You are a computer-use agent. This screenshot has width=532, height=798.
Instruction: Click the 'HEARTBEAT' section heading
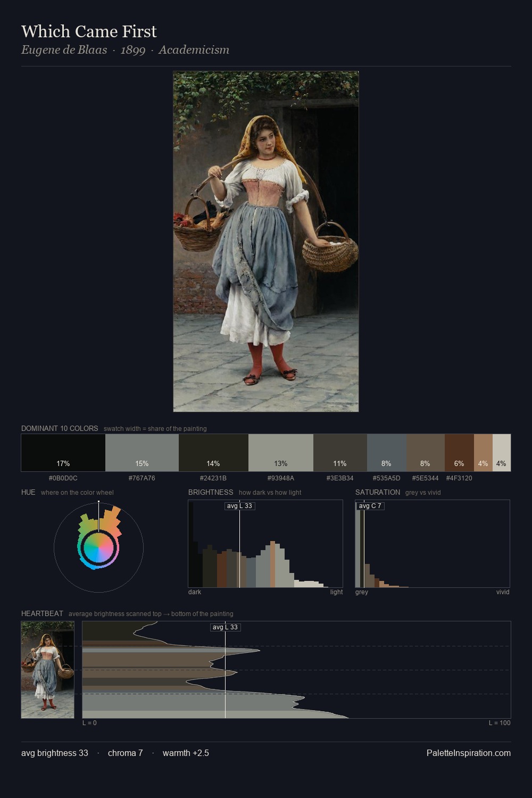[42, 613]
